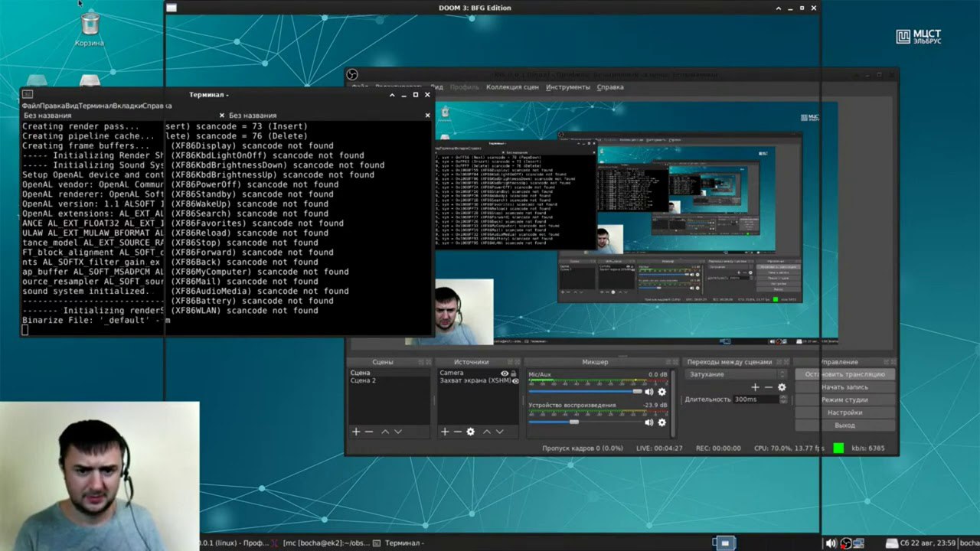Click terminal window icon in title bar
Screen dimensions: 980x551
click(28, 94)
